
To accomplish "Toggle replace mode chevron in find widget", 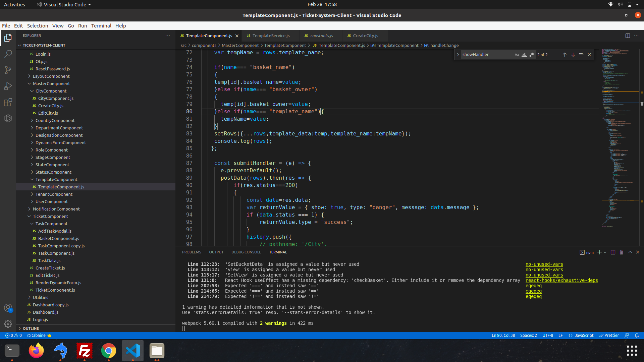I will tap(458, 55).
